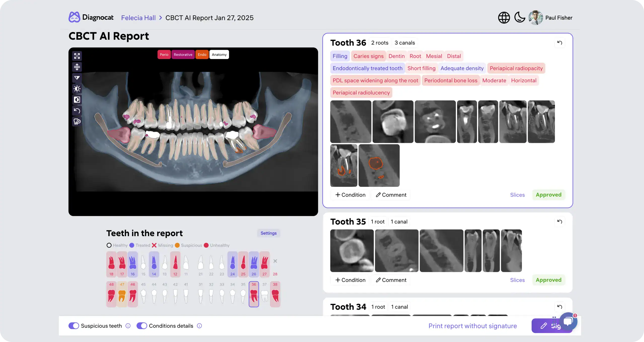Click Print report without signature link
This screenshot has width=644, height=342.
[472, 326]
